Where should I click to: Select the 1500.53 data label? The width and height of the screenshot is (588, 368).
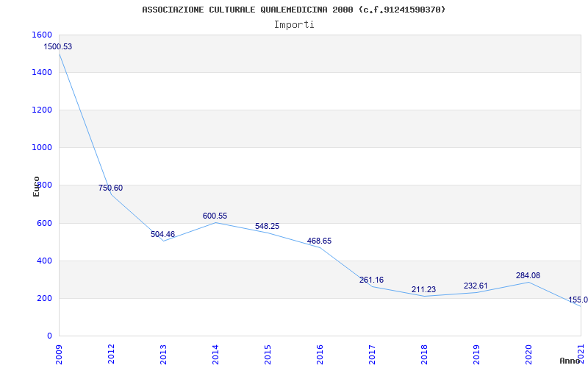pyautogui.click(x=58, y=47)
